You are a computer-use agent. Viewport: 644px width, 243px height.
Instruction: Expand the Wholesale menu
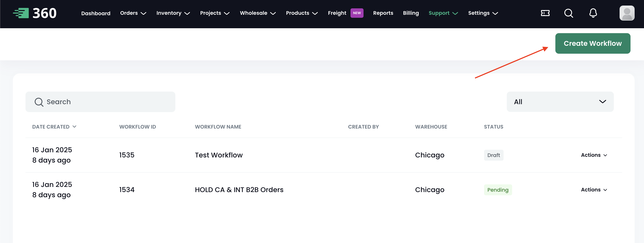(258, 13)
